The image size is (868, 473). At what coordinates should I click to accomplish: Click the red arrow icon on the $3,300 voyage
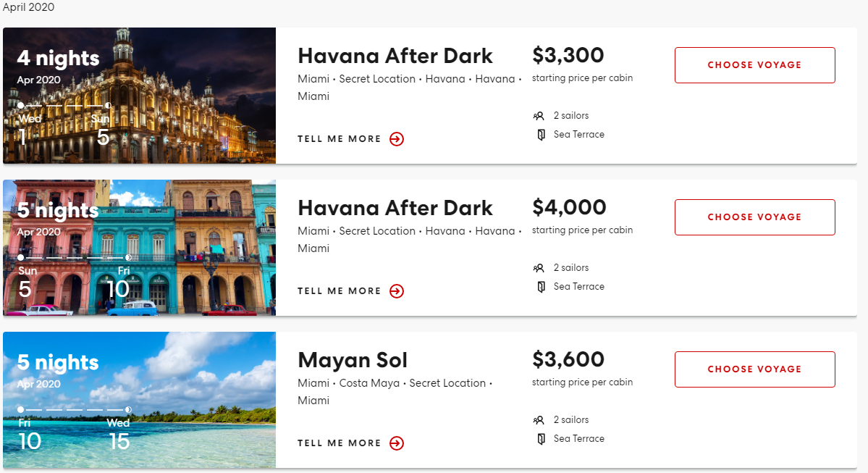click(397, 139)
